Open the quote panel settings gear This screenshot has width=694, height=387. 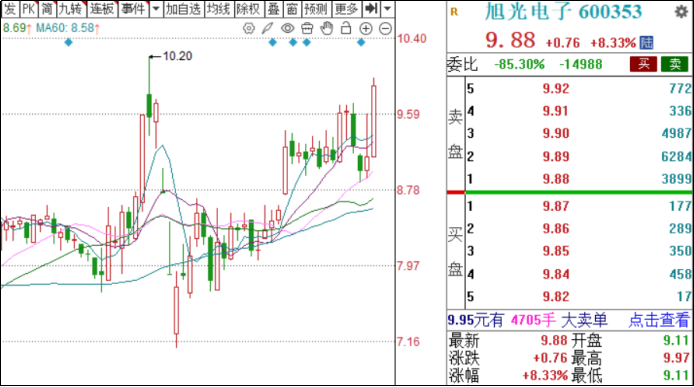pos(681,12)
